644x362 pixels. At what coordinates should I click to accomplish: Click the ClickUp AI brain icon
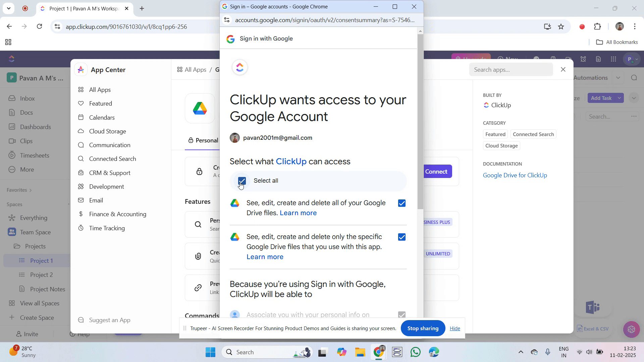(631, 329)
